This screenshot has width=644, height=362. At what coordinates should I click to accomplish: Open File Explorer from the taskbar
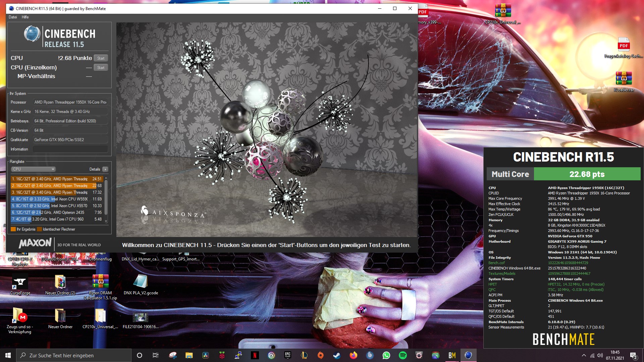coord(189,355)
